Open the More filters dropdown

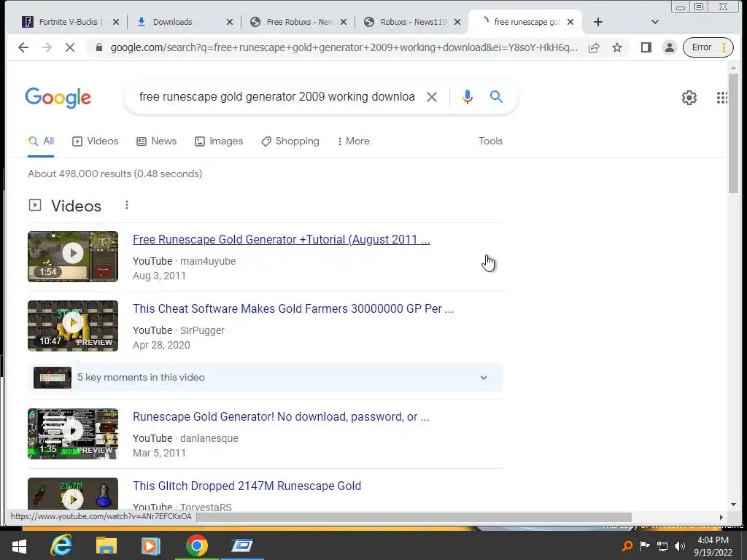pyautogui.click(x=353, y=141)
